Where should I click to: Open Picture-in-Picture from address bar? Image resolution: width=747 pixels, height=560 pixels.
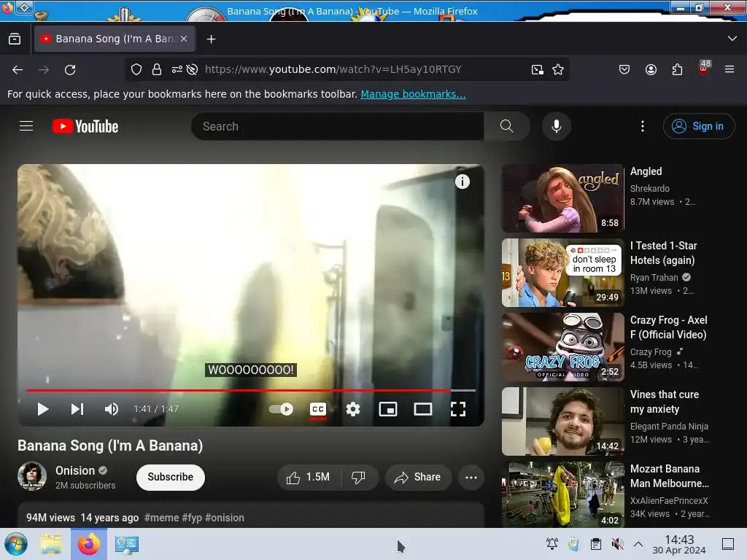pos(538,69)
